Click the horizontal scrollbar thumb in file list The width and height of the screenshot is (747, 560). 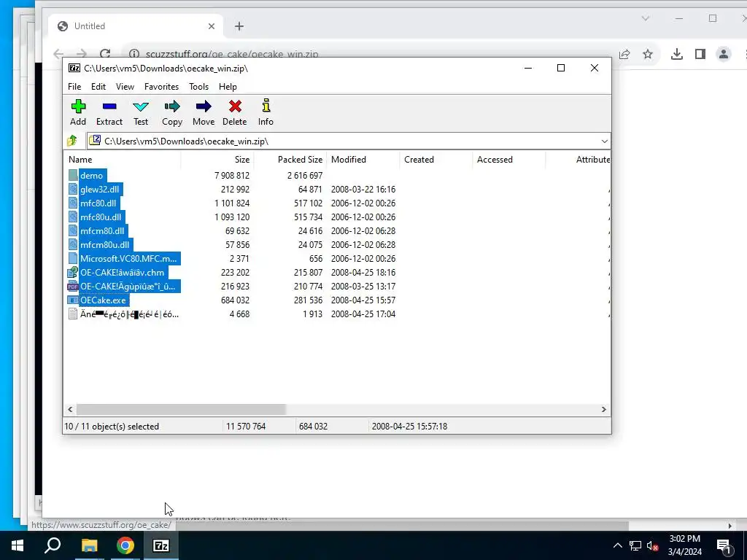[181, 410]
